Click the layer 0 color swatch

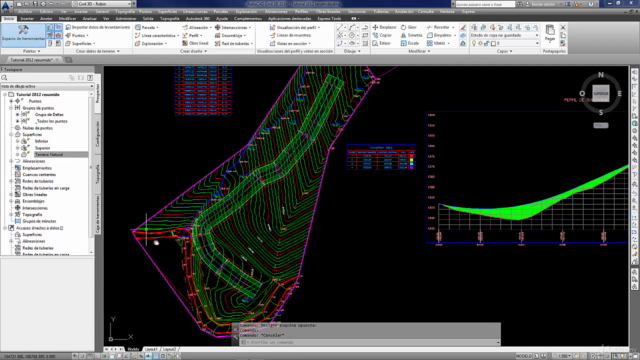tap(493, 43)
